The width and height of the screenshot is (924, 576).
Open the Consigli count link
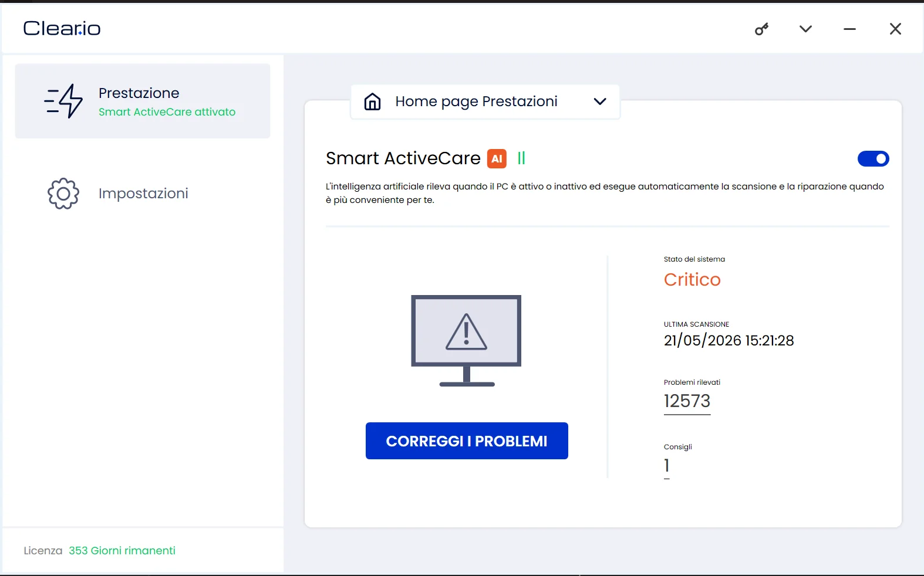point(667,466)
